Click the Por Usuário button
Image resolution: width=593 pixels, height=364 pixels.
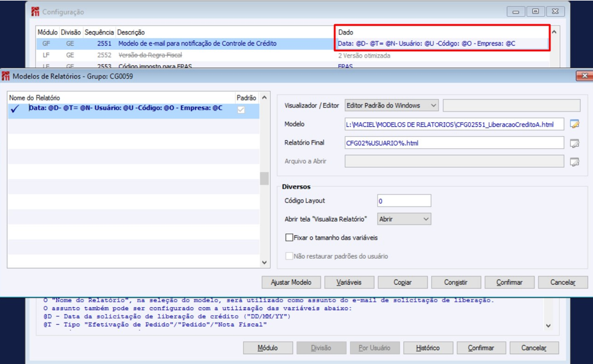375,348
